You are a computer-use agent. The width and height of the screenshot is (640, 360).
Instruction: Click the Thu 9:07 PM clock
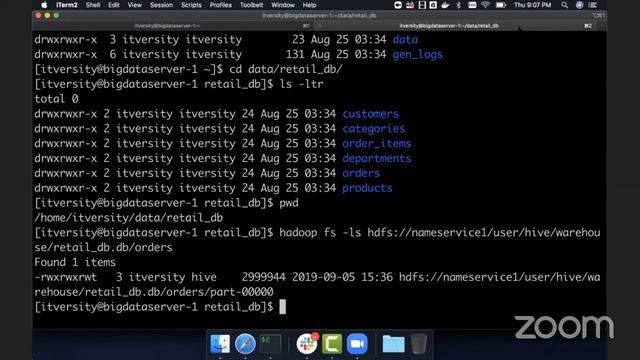point(533,5)
